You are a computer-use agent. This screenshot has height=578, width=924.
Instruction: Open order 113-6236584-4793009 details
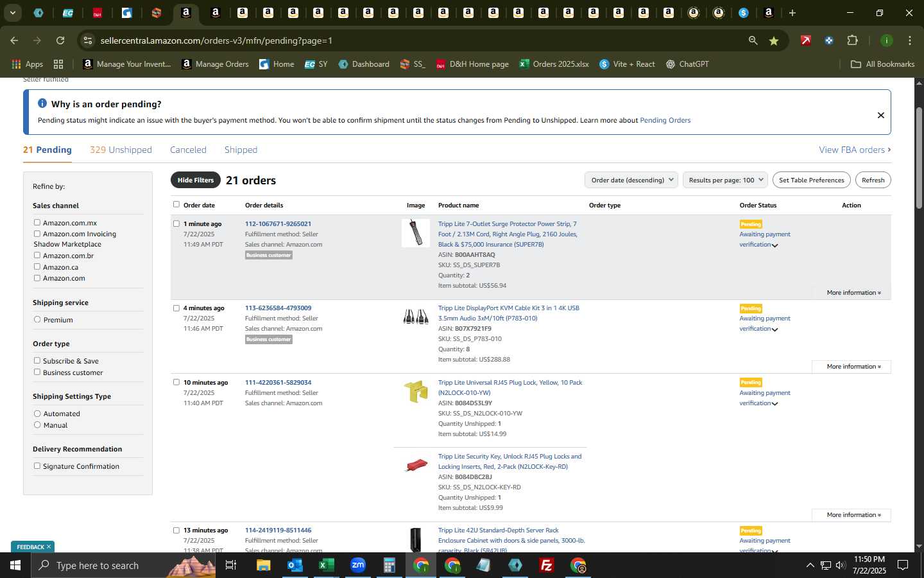(278, 308)
